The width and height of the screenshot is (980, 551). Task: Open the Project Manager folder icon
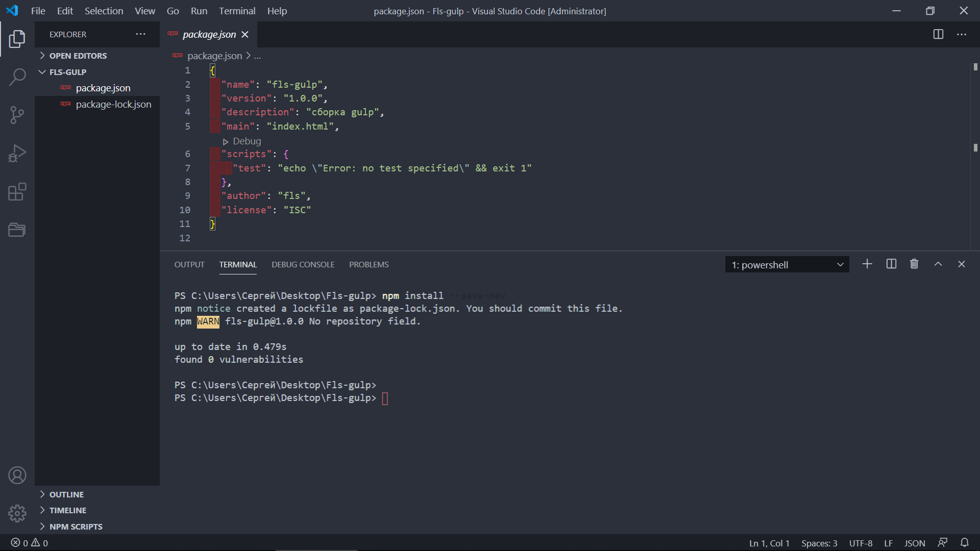[x=17, y=230]
